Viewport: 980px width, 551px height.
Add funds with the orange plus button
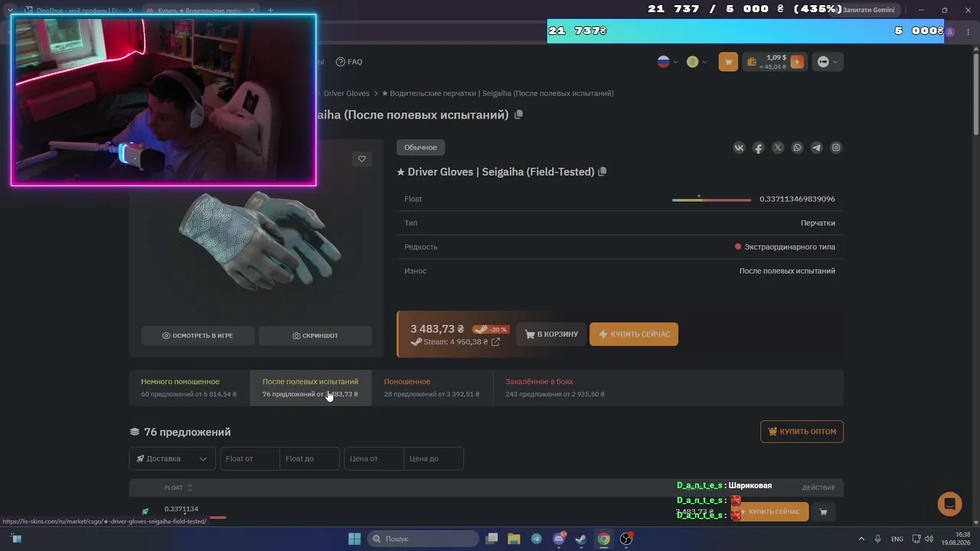pos(797,62)
